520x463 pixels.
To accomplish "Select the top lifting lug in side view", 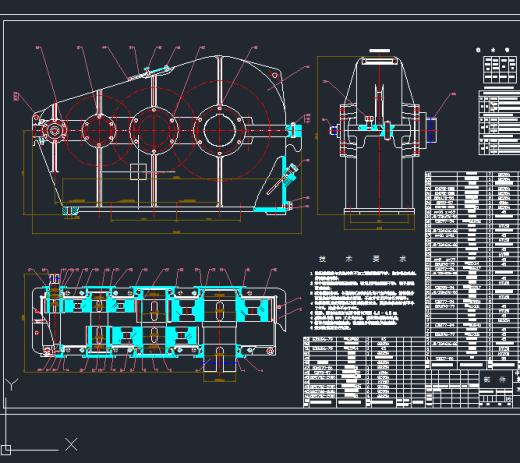I will 380,61.
